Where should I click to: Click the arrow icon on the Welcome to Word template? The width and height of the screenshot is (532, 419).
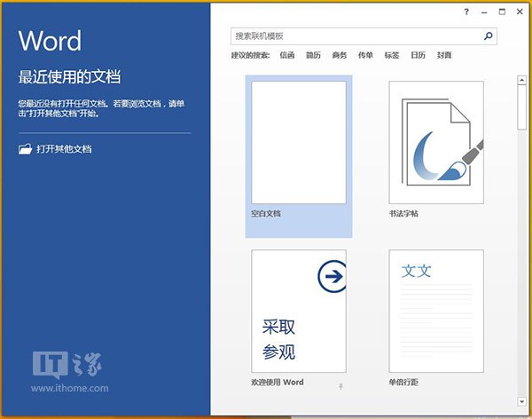pyautogui.click(x=332, y=278)
